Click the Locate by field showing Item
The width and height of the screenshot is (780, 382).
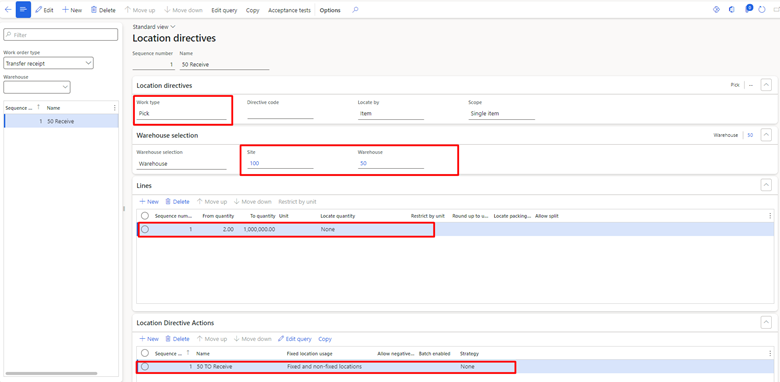390,113
